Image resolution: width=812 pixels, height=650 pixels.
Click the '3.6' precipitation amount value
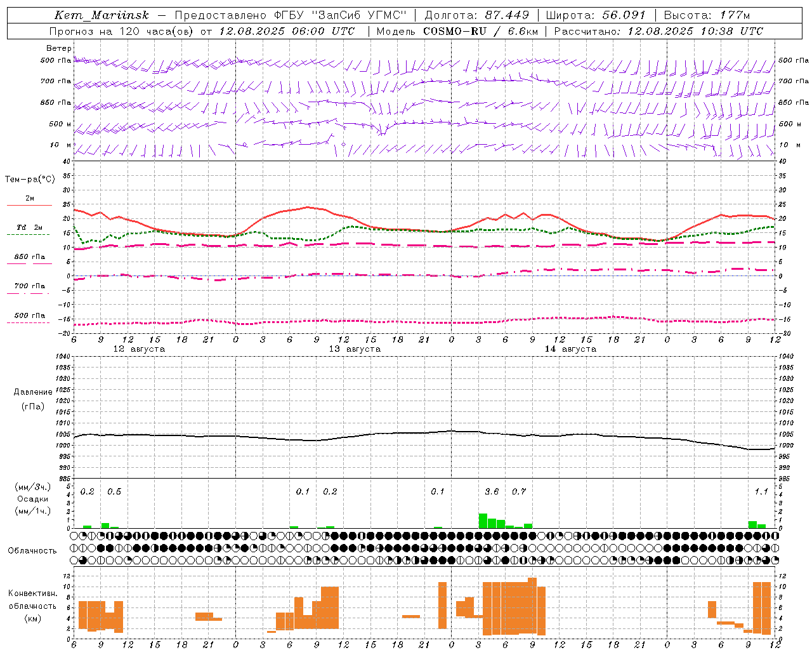coord(492,491)
